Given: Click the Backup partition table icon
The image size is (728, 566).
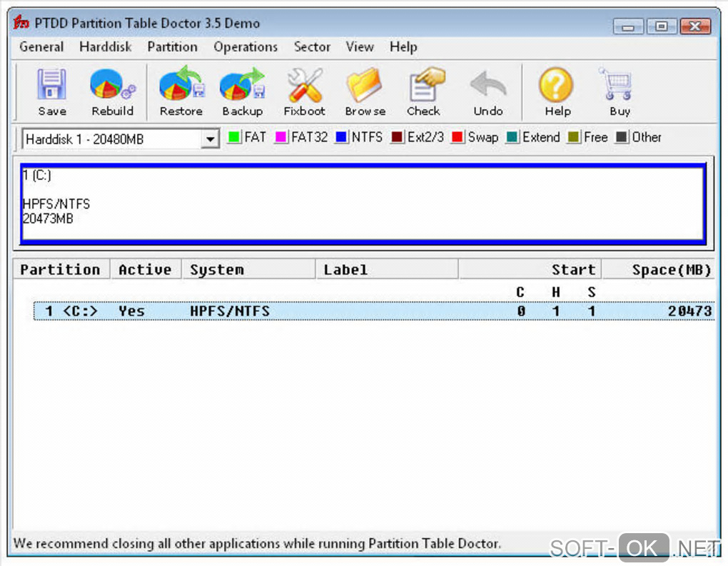Looking at the screenshot, I should click(243, 84).
